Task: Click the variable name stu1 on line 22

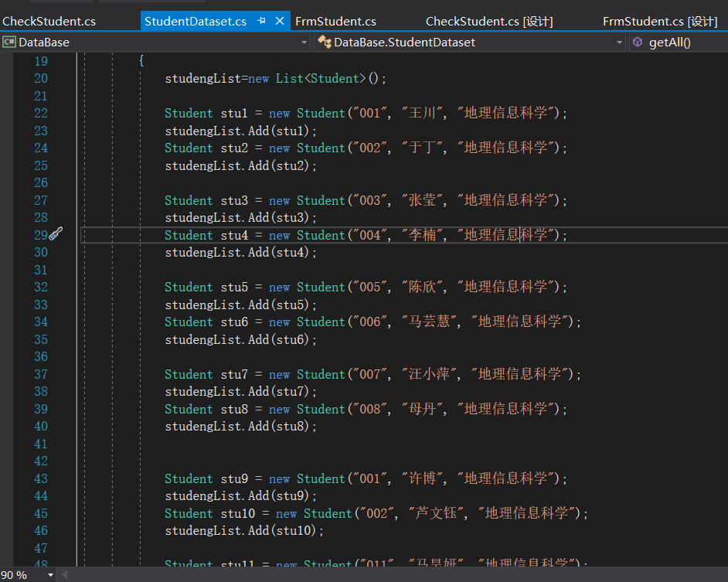Action: (234, 114)
